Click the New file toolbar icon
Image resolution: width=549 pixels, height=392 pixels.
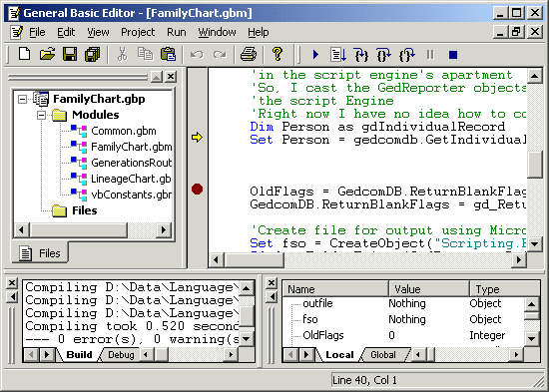pos(25,54)
